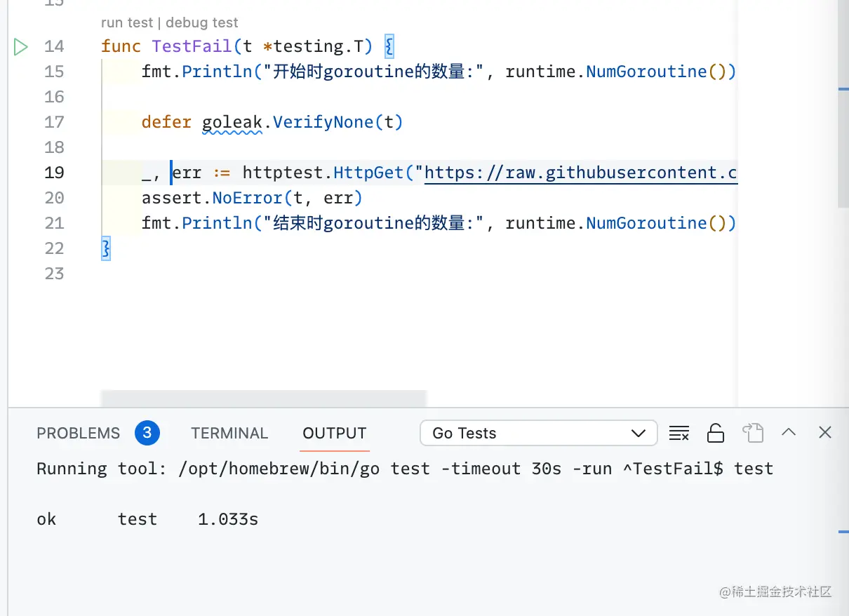Viewport: 849px width, 616px height.
Task: Open output log in editor
Action: click(x=753, y=433)
